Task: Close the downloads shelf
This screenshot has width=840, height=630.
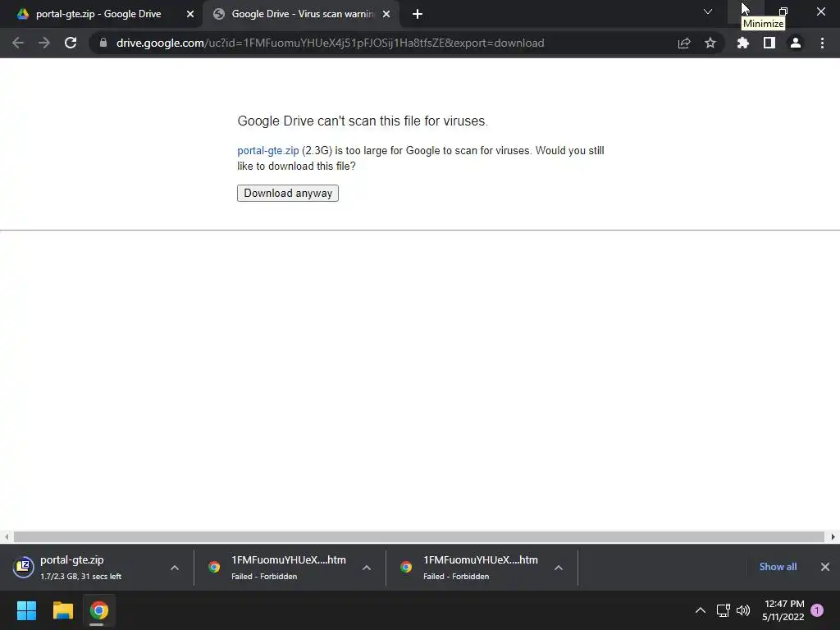Action: click(x=825, y=567)
